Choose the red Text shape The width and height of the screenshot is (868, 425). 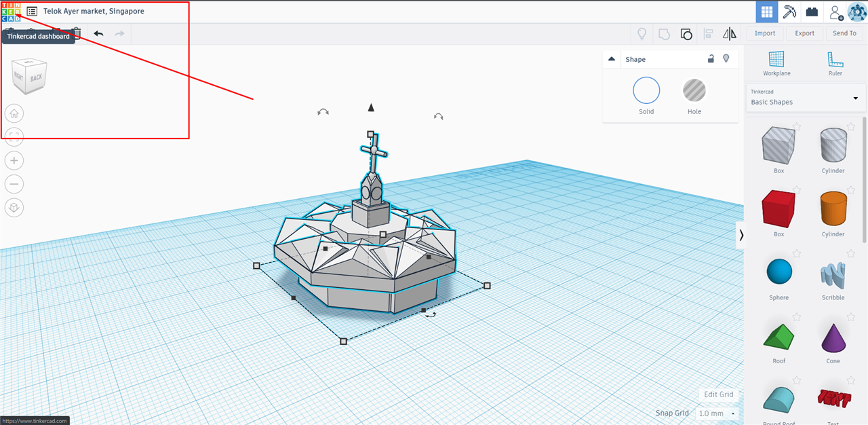[x=833, y=399]
